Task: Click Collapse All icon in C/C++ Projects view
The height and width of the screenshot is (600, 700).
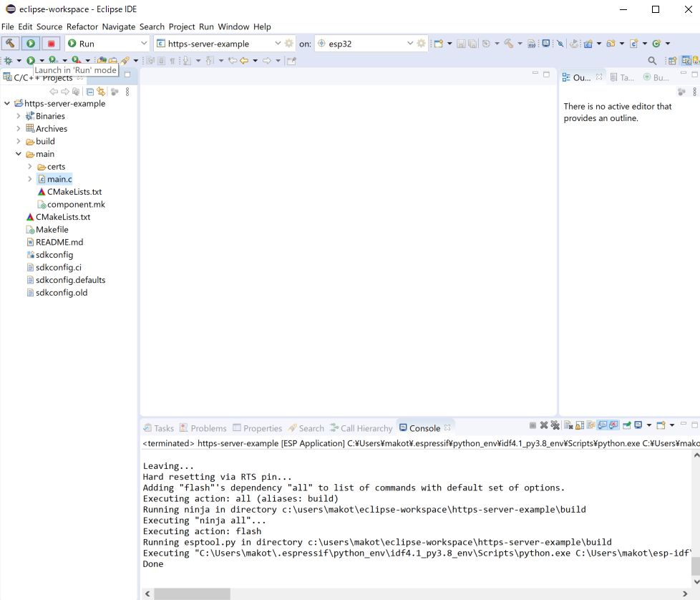Action: point(89,92)
